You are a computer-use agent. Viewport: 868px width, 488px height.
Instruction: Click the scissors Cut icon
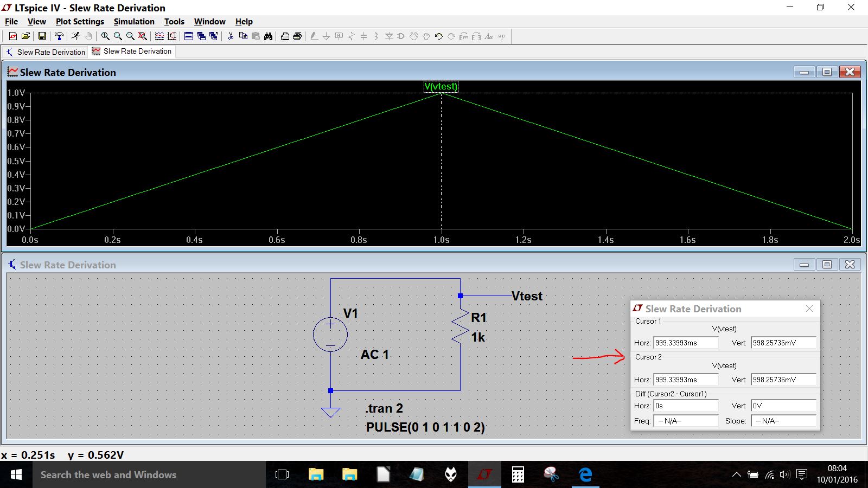pos(231,36)
